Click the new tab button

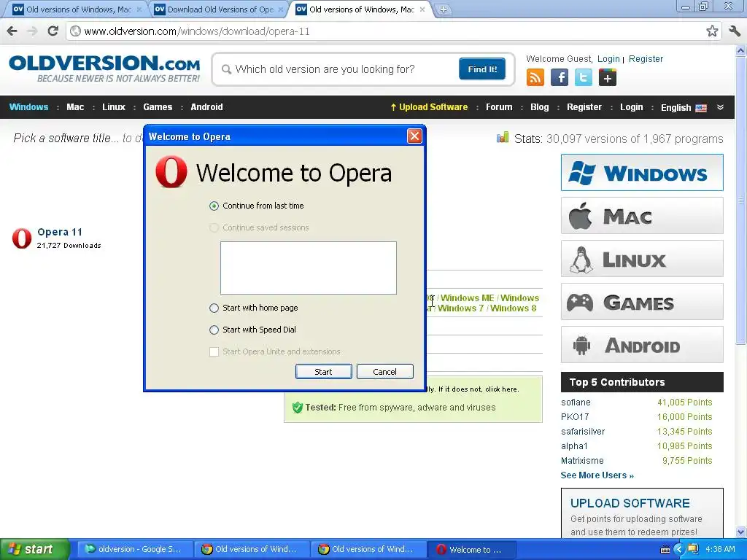(443, 9)
